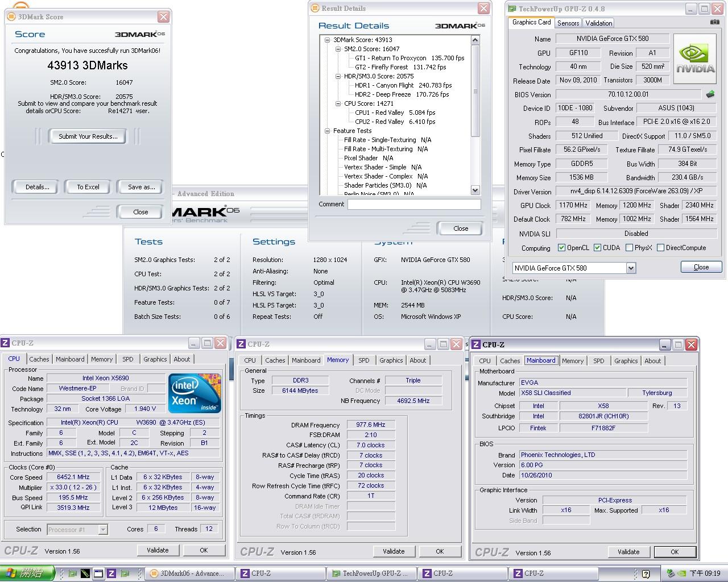Click the Close button in Result Details

click(461, 228)
